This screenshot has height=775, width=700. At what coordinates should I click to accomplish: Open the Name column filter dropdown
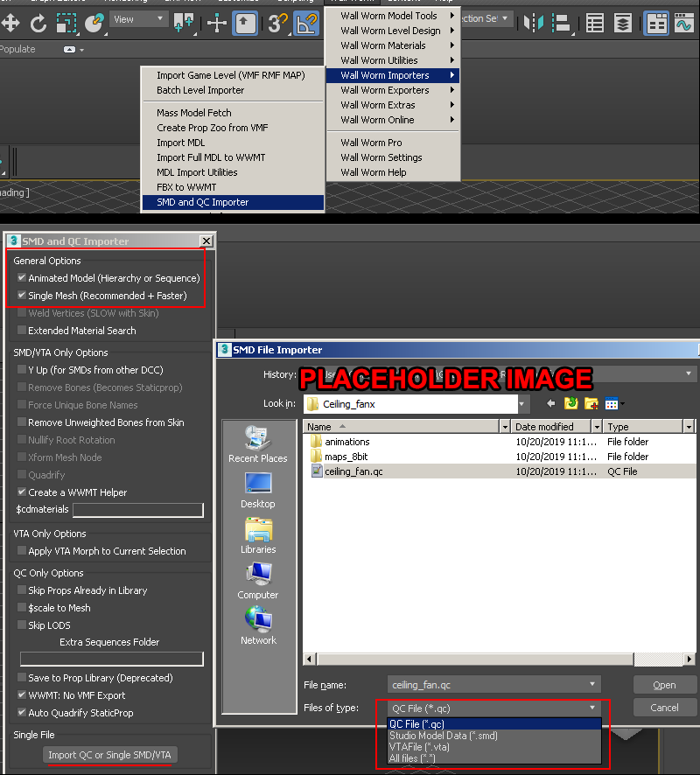(x=505, y=427)
